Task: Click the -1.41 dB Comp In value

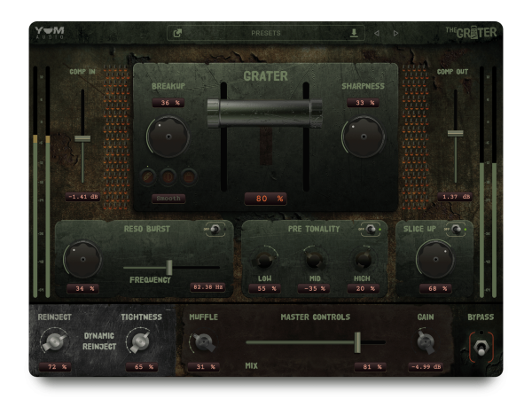Action: pyautogui.click(x=82, y=197)
